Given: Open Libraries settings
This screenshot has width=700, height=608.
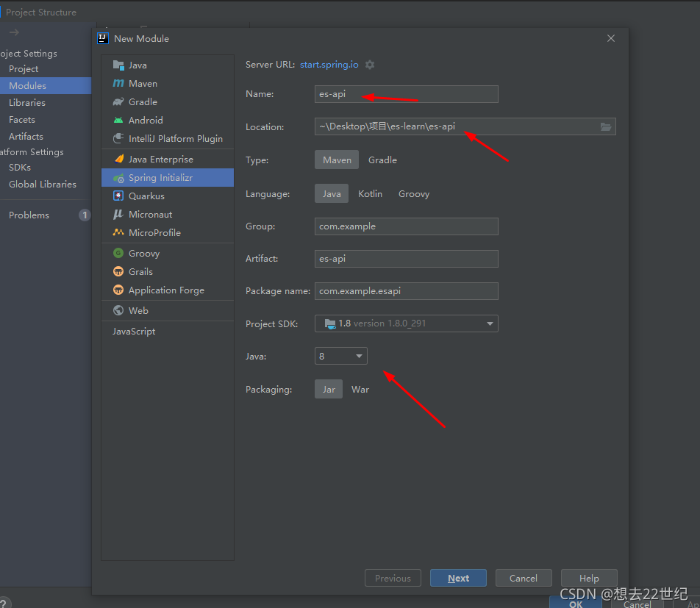Looking at the screenshot, I should (27, 103).
